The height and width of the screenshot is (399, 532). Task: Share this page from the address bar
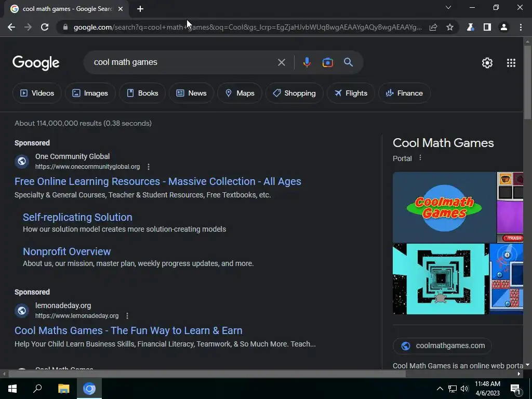pyautogui.click(x=433, y=27)
